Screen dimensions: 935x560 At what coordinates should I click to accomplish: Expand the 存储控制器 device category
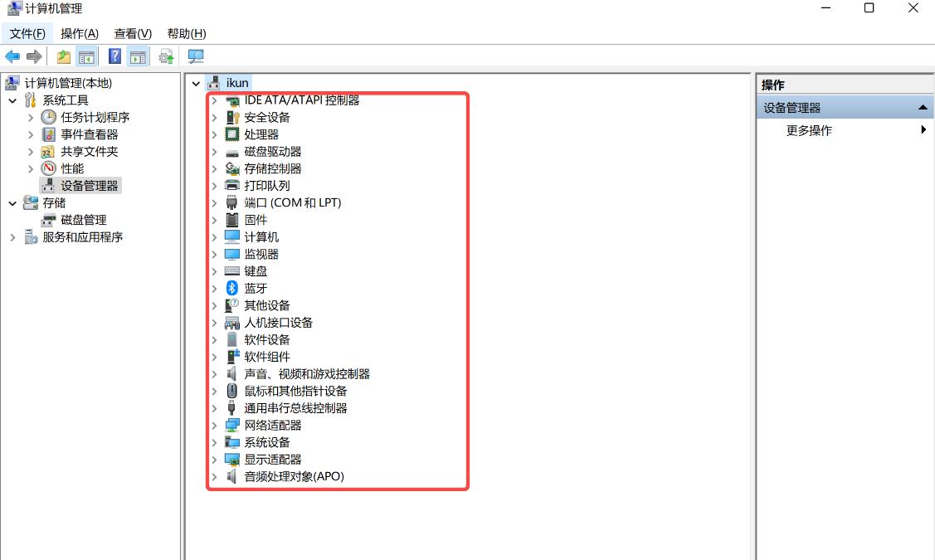(215, 168)
